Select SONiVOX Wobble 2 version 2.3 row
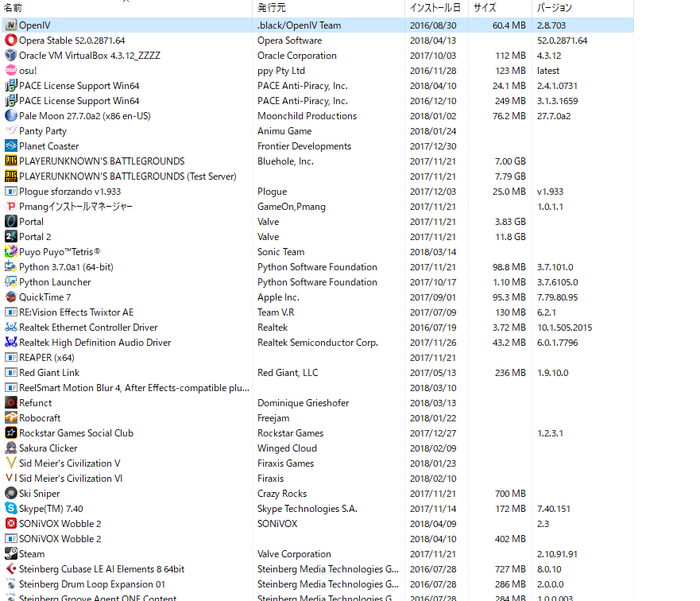The image size is (700, 601). [318, 524]
